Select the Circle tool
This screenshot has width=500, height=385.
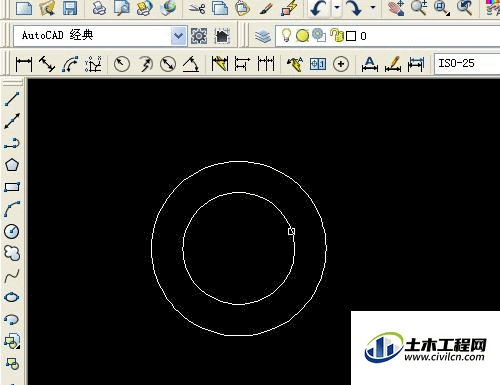point(12,231)
